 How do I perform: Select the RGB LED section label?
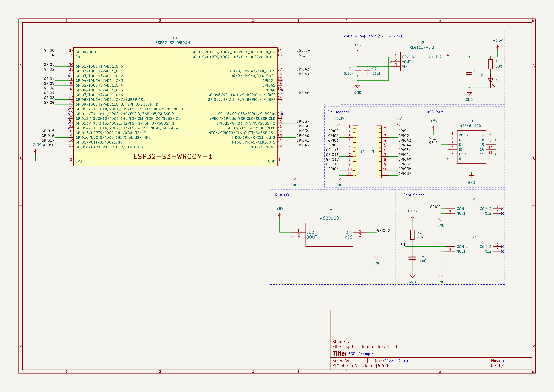(x=283, y=195)
